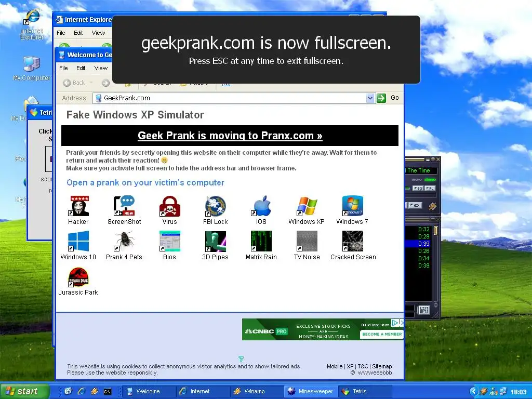Click the Winamp quick launch icon

95,391
